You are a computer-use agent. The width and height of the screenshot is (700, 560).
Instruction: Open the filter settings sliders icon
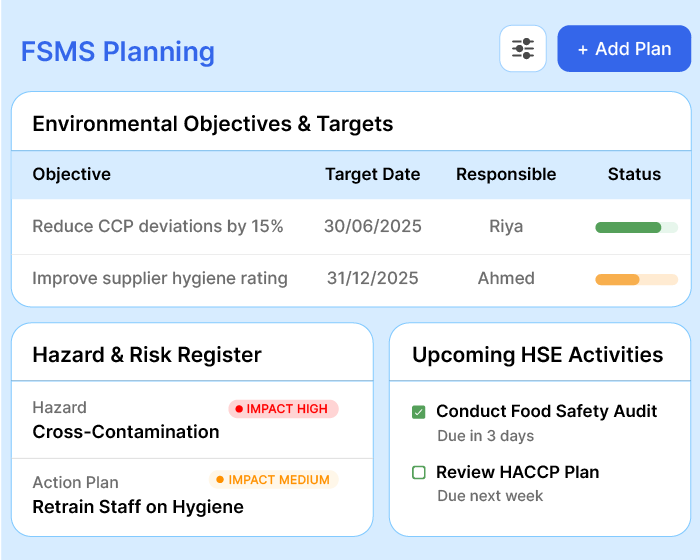pos(523,49)
